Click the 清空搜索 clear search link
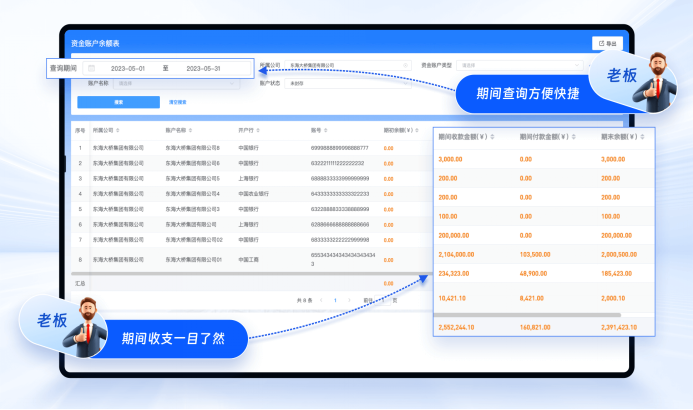693x410 pixels. (177, 102)
